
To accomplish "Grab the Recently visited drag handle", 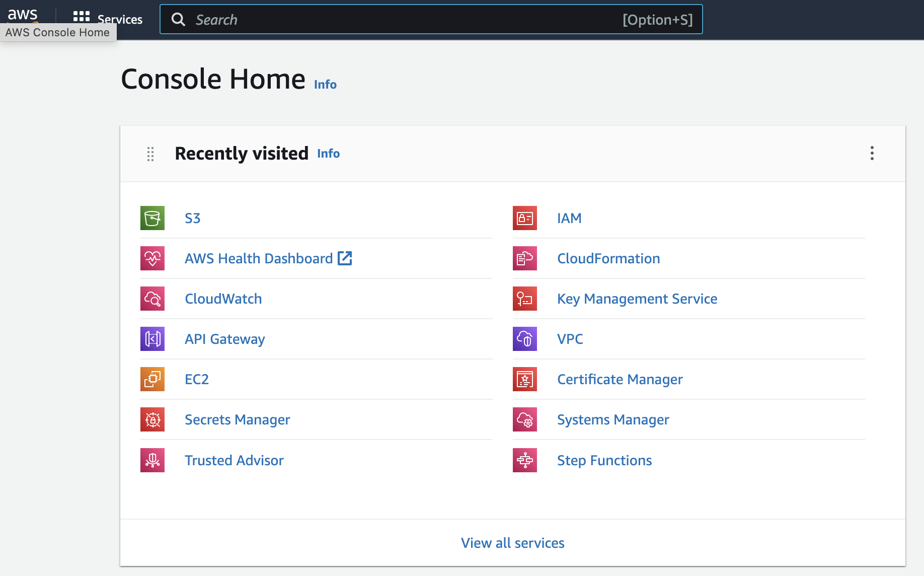I will [150, 154].
